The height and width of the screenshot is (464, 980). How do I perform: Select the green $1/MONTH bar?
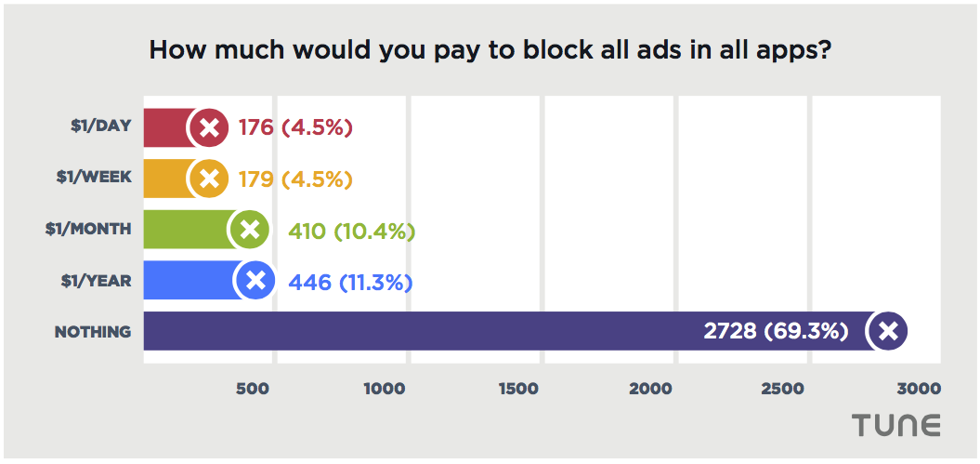coord(188,230)
